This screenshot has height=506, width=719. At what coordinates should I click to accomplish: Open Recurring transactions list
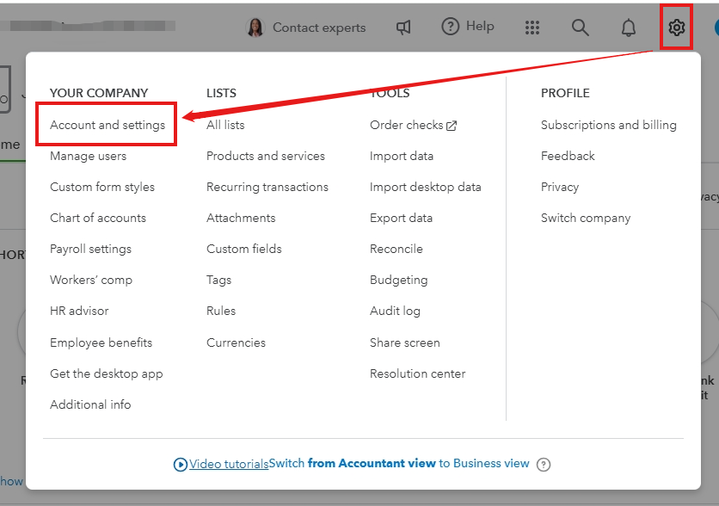(x=267, y=187)
